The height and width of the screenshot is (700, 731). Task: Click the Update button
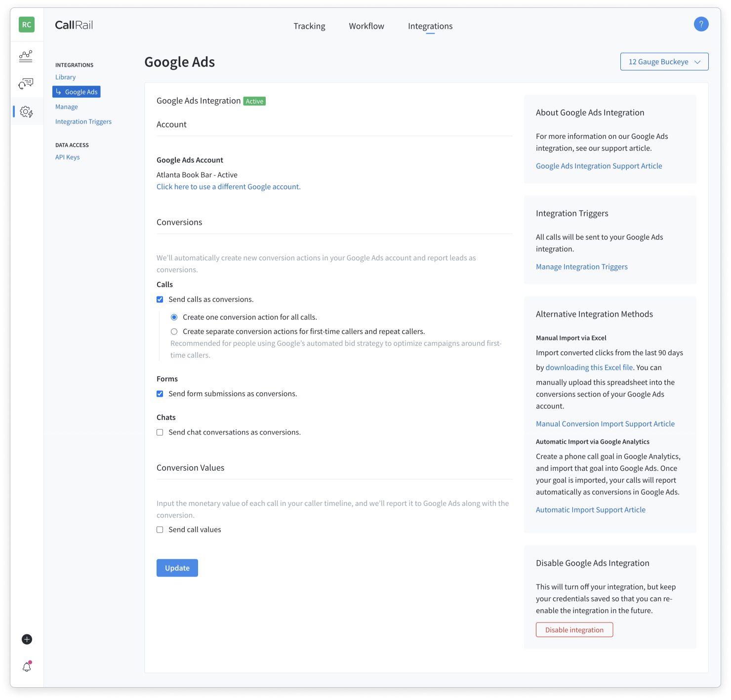(x=177, y=568)
